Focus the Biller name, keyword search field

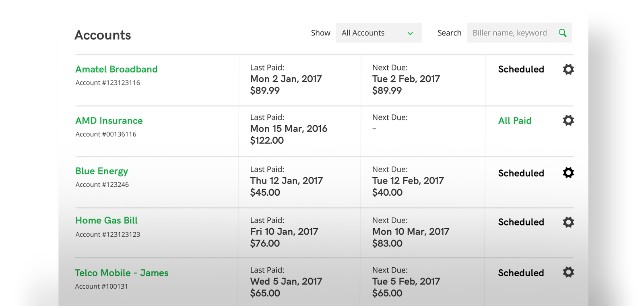(519, 33)
